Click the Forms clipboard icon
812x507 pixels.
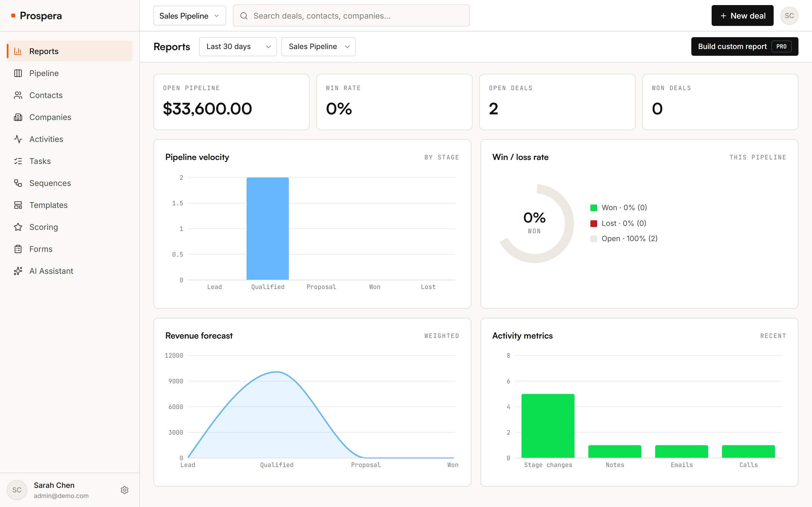coord(18,249)
